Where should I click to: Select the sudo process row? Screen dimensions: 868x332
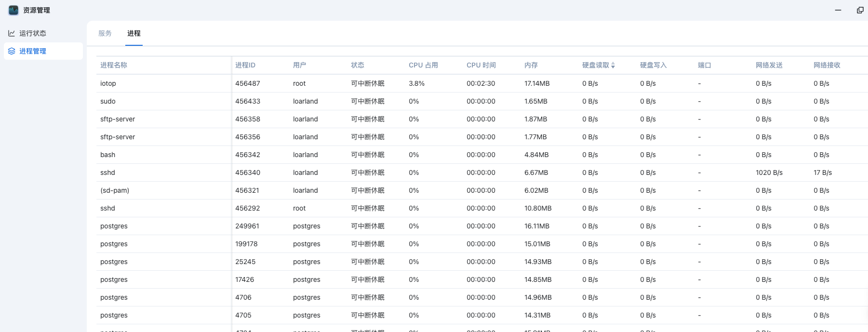tap(482, 101)
